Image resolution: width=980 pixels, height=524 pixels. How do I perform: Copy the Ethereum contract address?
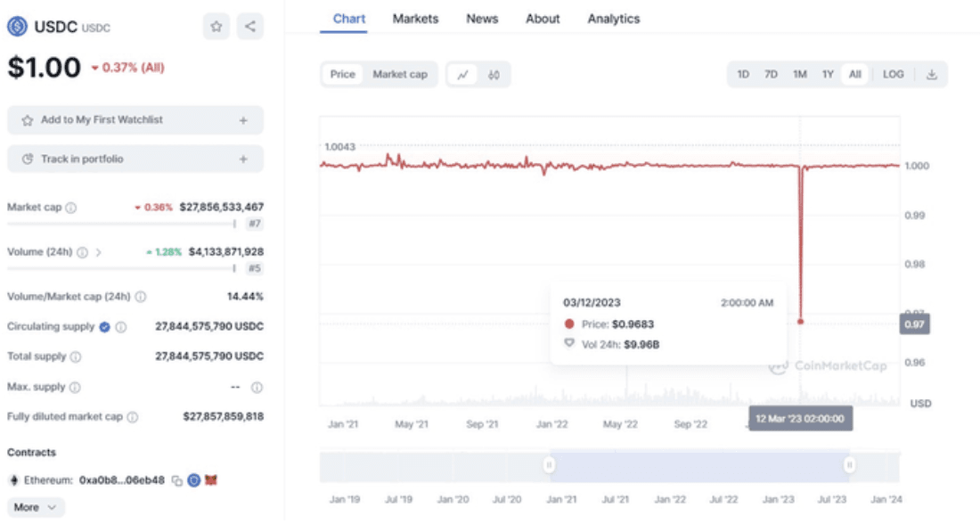tap(177, 480)
